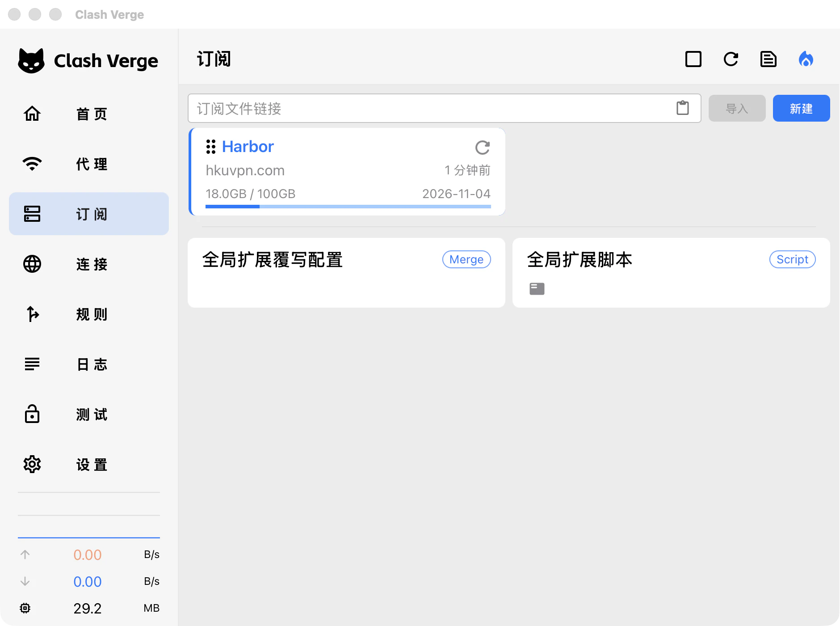Open the 日志 logs page
Screen dimensions: 840x626
[89, 364]
